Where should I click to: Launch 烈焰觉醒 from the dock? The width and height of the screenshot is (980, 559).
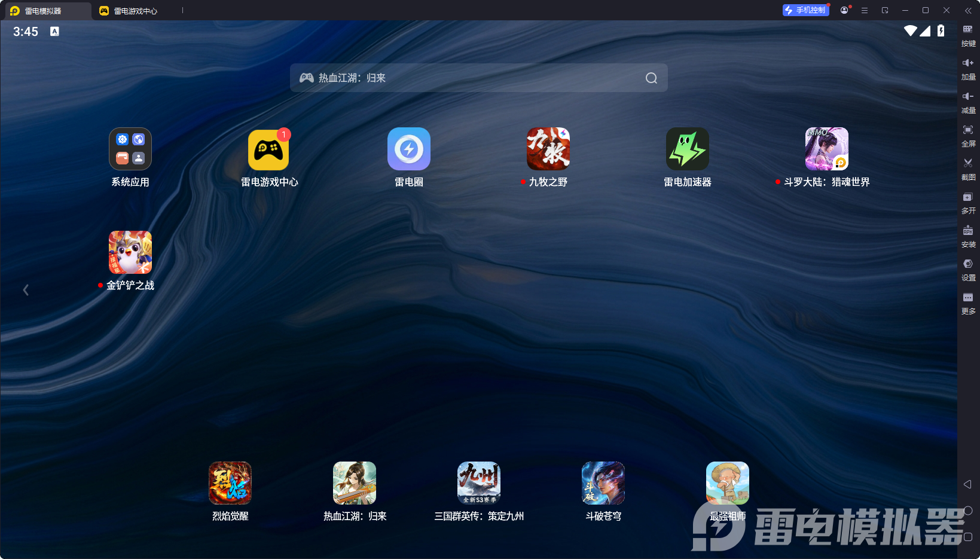pos(230,483)
